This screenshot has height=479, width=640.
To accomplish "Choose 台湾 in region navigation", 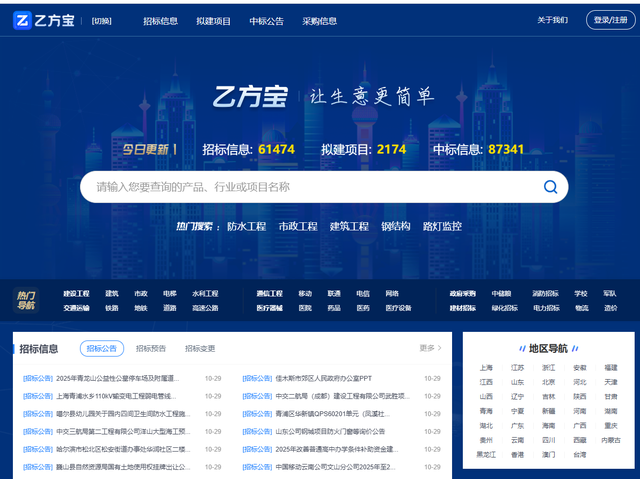I will tap(580, 455).
